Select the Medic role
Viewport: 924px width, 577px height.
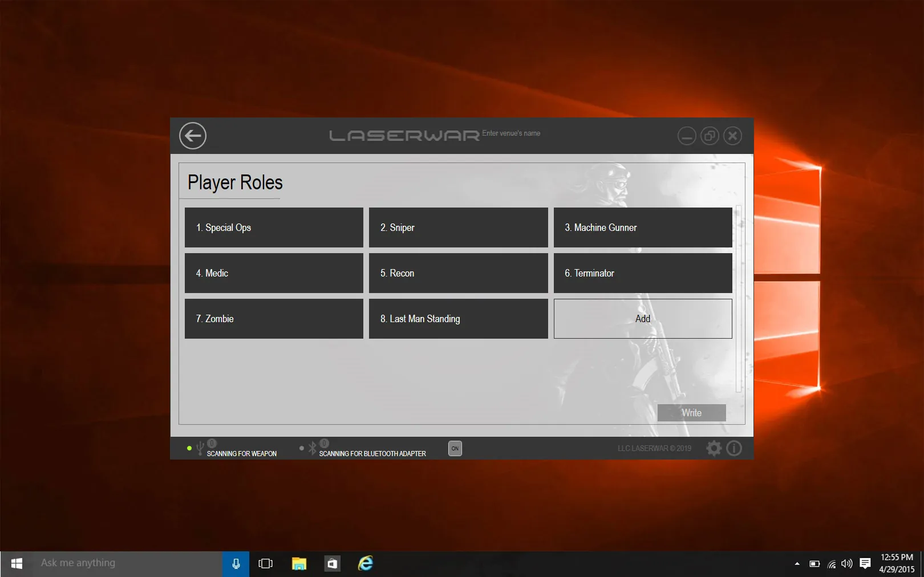[x=274, y=273]
